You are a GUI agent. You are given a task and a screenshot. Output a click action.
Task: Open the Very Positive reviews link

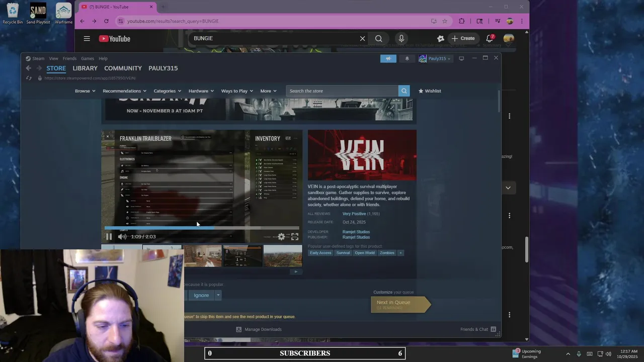[354, 214]
